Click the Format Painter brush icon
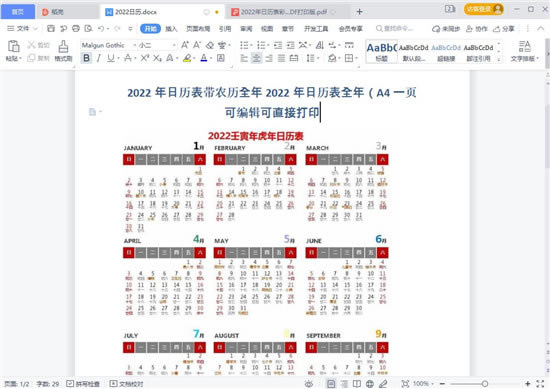The height and width of the screenshot is (389, 550). pyautogui.click(x=63, y=46)
